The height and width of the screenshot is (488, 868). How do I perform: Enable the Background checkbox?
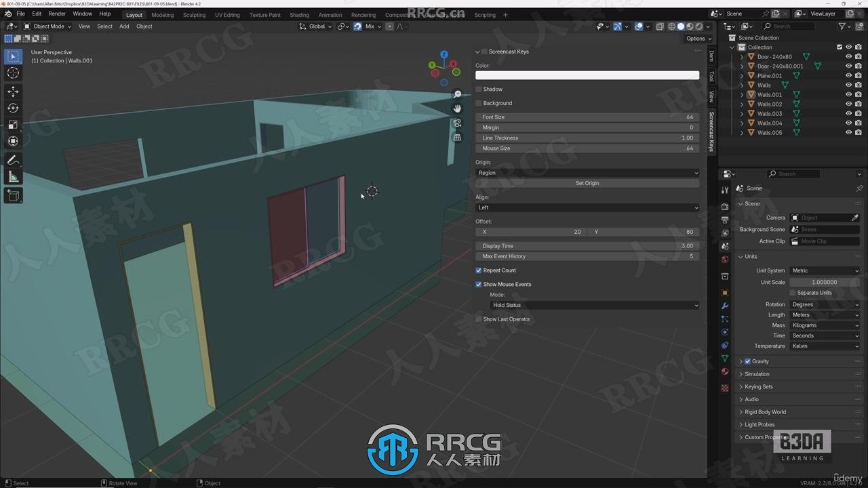(x=479, y=103)
